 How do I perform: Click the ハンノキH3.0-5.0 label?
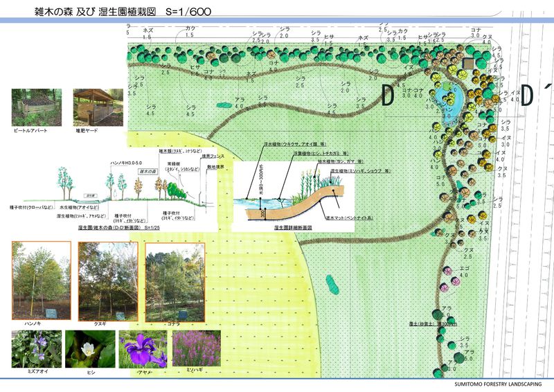(126, 163)
